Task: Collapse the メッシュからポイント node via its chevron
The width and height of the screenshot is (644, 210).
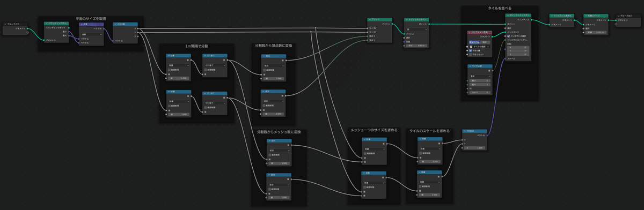Action: pyautogui.click(x=406, y=20)
